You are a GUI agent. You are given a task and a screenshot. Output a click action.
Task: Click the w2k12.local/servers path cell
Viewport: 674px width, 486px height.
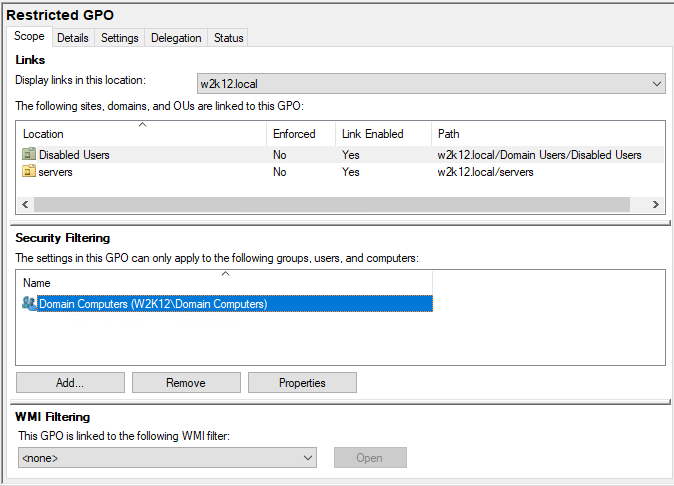point(485,172)
